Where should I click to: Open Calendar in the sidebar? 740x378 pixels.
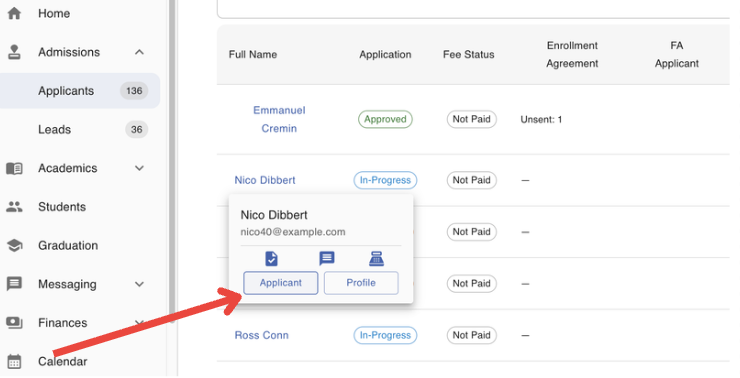coord(63,361)
